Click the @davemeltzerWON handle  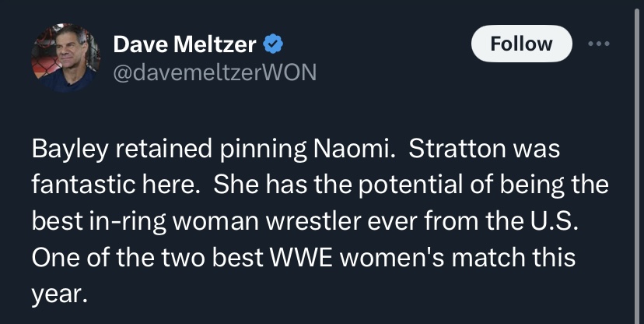pos(215,72)
